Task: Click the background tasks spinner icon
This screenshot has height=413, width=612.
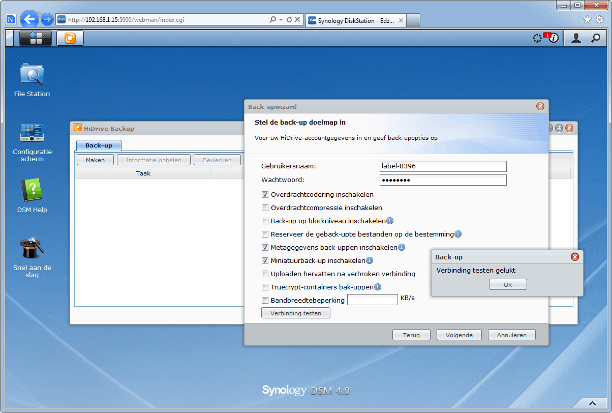Action: point(537,38)
